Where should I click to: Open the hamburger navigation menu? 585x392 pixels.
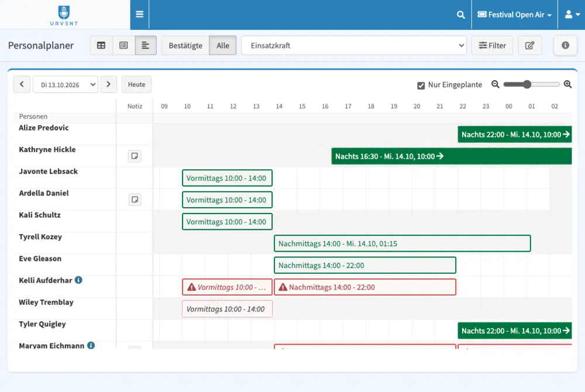(x=140, y=15)
